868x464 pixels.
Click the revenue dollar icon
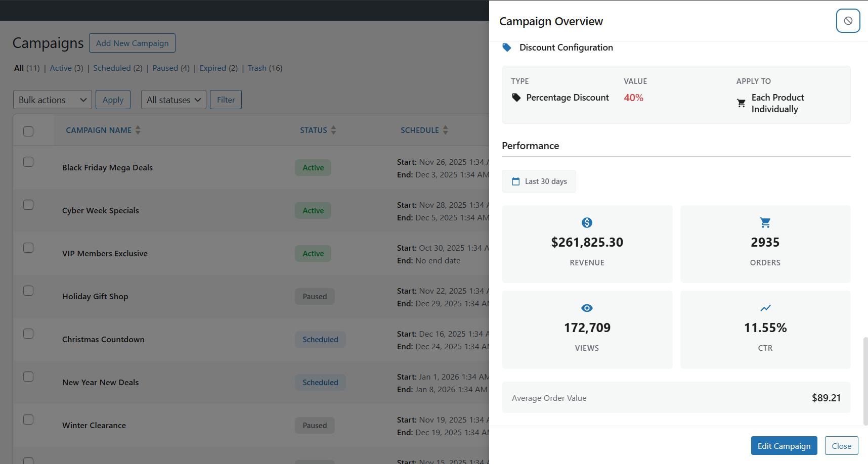(x=587, y=222)
